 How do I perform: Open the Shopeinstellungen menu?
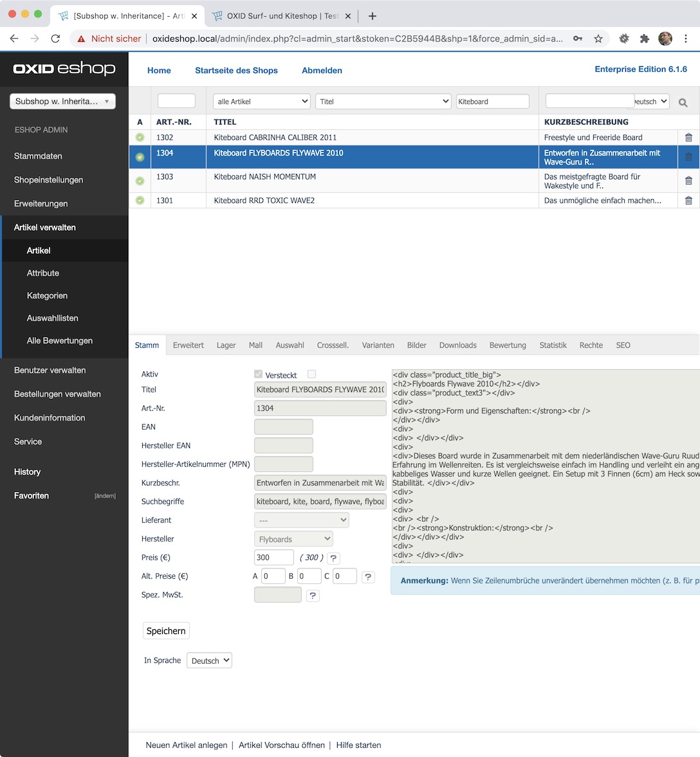(x=48, y=179)
